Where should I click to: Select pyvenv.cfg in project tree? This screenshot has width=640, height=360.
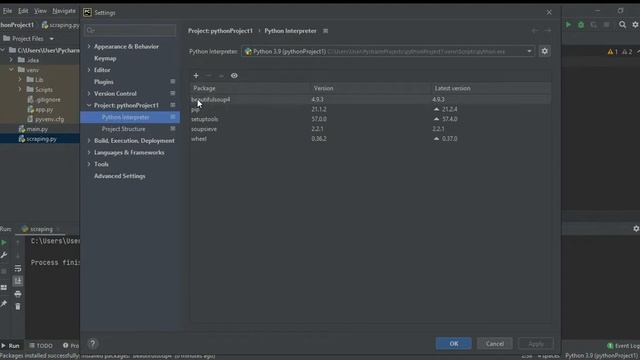click(x=46, y=119)
